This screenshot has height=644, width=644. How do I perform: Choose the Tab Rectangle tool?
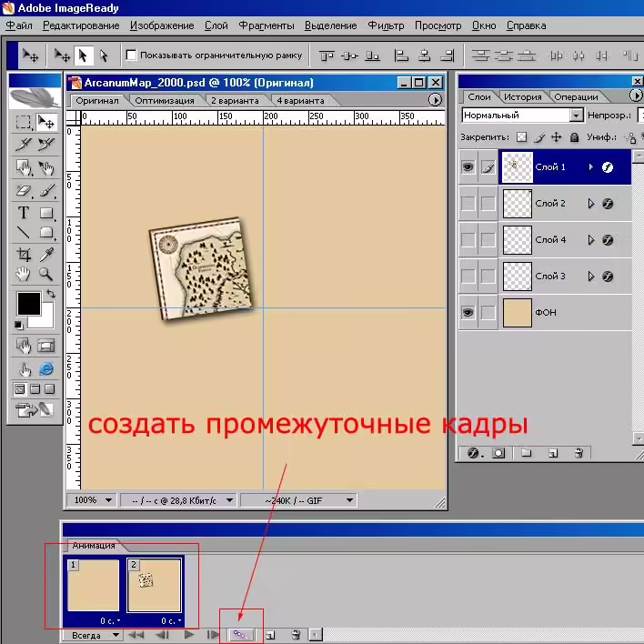(46, 233)
